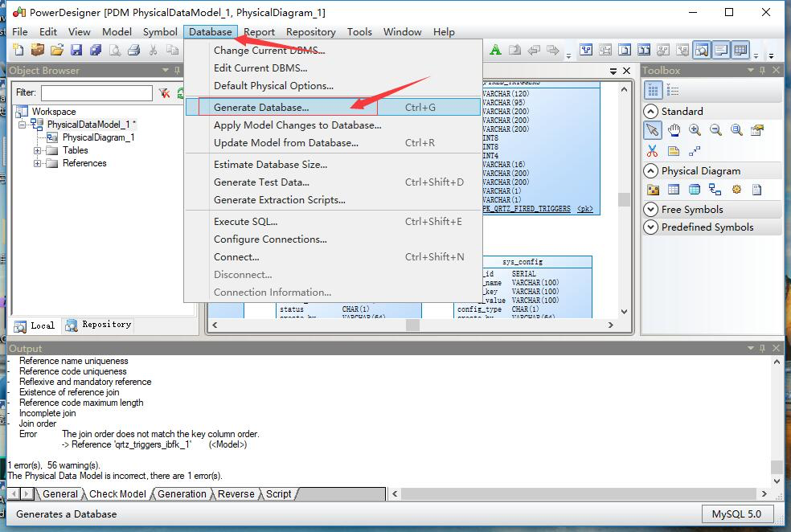Screen dimensions: 791x532
Task: Select the File tool in Physical Diagram
Action: coord(756,190)
